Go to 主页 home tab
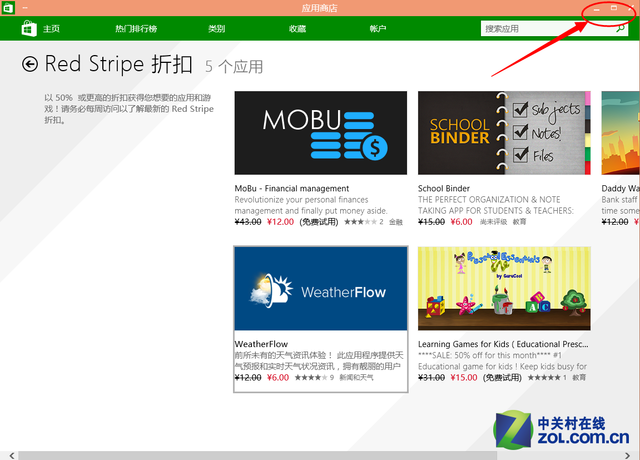This screenshot has width=640, height=460. 51,29
